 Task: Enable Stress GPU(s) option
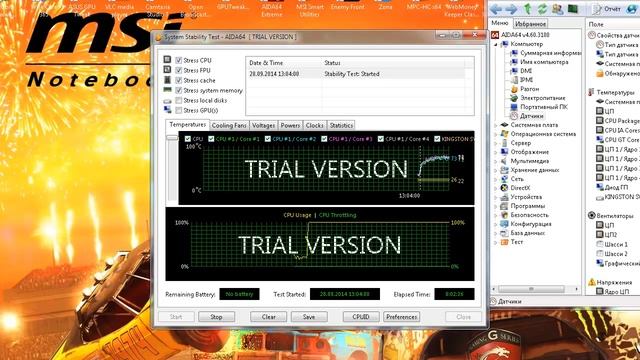(178, 110)
